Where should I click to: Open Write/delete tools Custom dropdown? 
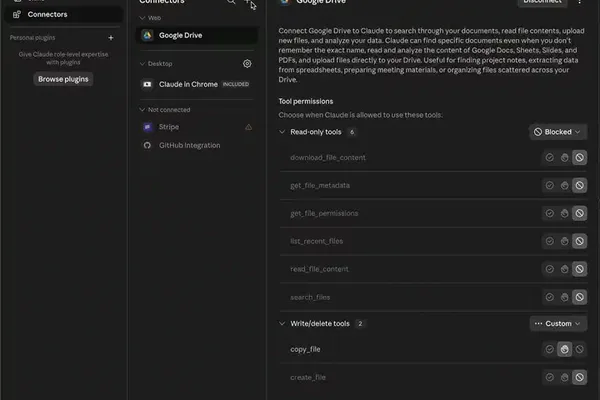(x=558, y=324)
